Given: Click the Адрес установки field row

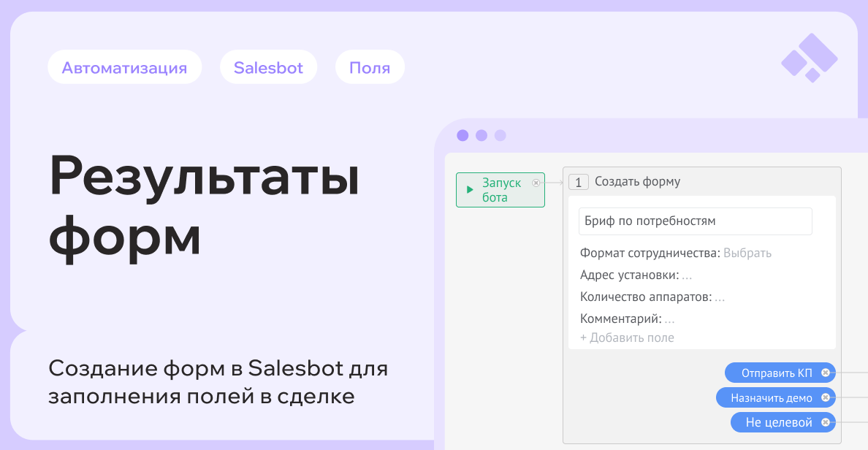Looking at the screenshot, I should tap(636, 275).
